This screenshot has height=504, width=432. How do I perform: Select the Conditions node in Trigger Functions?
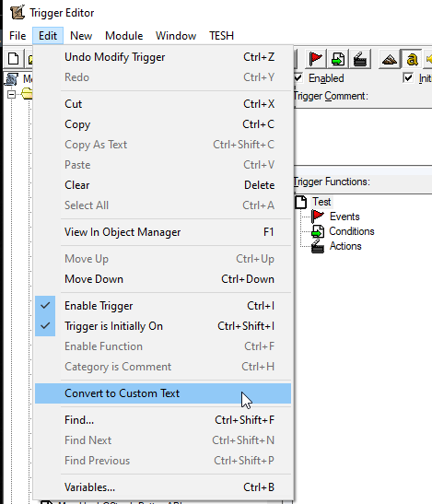352,231
